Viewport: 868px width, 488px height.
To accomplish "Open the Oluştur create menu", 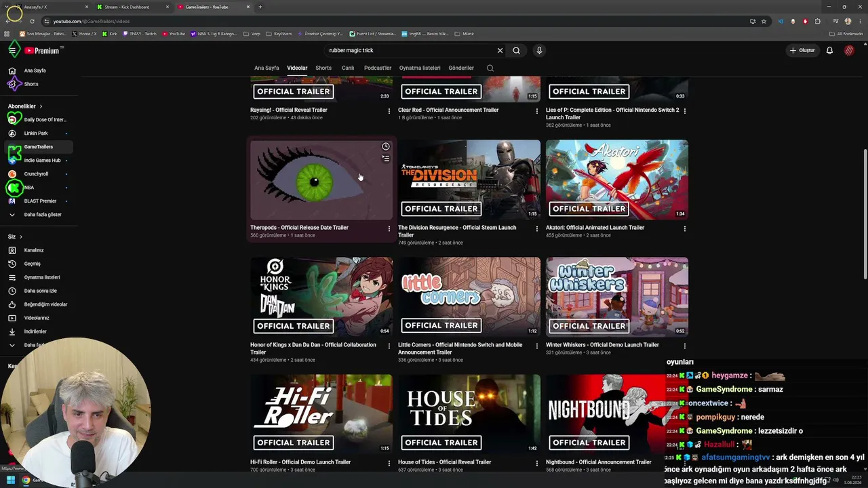I will [802, 50].
